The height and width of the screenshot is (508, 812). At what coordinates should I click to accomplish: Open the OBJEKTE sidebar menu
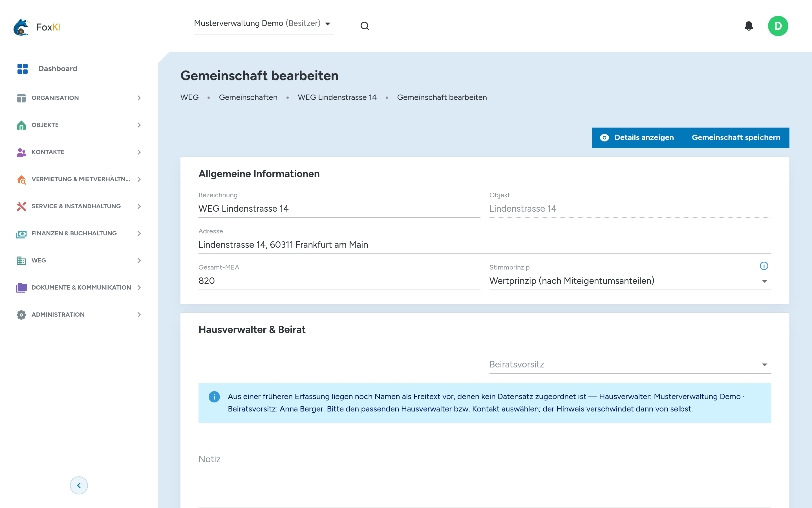tap(79, 125)
